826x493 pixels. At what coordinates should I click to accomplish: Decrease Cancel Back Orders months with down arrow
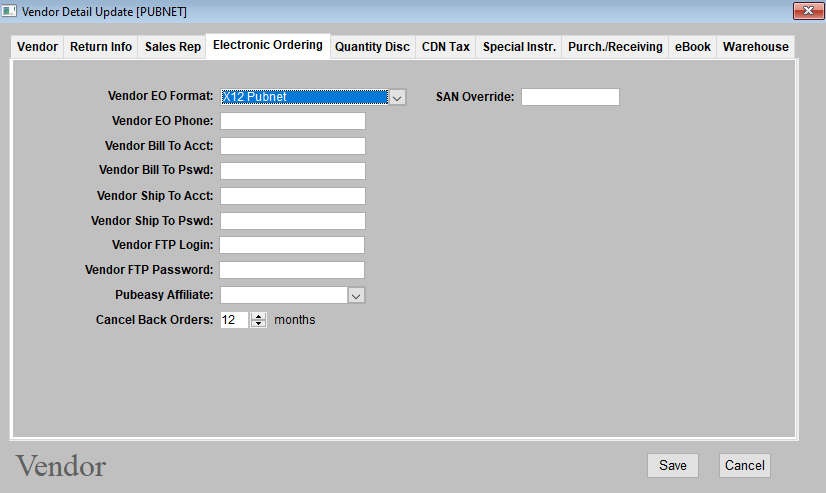(259, 324)
